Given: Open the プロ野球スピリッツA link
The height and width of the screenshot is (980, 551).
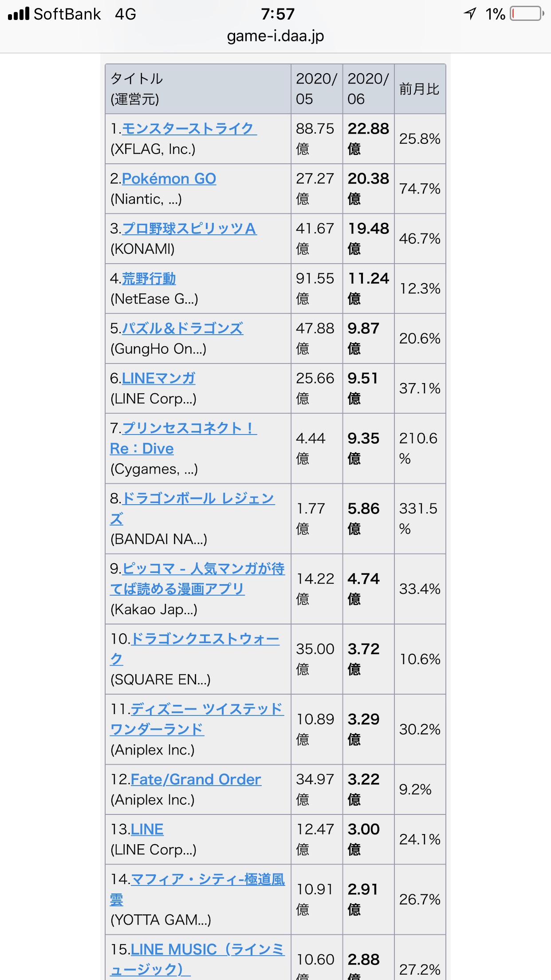Looking at the screenshot, I should pos(189,229).
